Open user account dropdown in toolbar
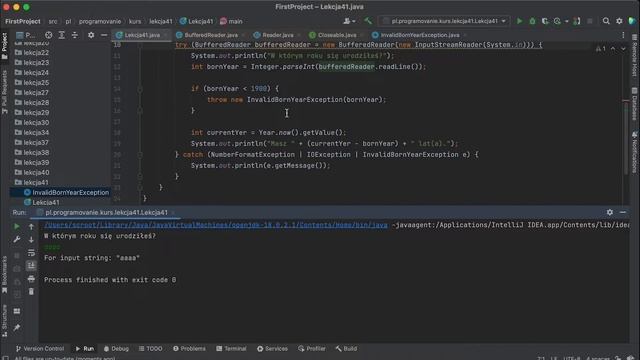This screenshot has width=640, height=360. [349, 21]
